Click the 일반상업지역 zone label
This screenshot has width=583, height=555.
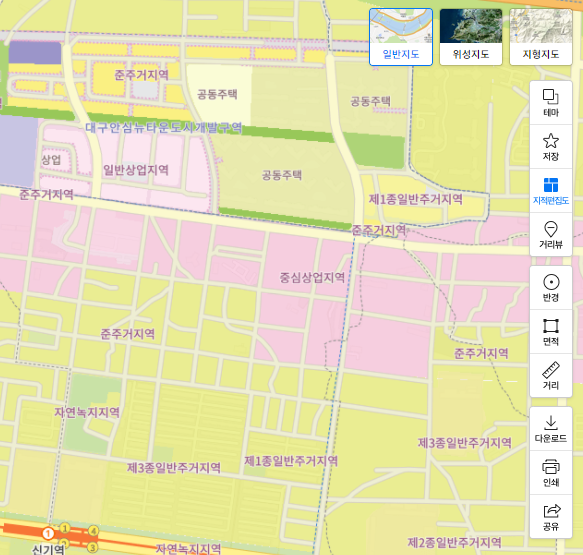(136, 170)
